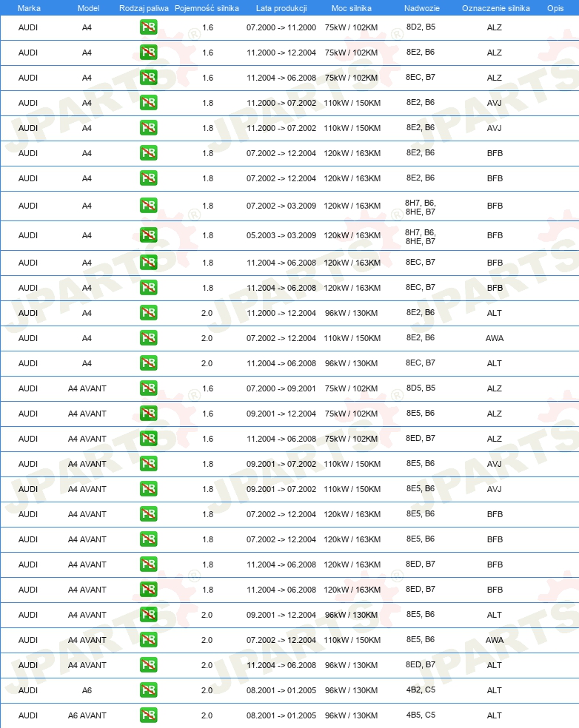Select ALT engine code in the A6 4B2, C5 row

click(495, 690)
